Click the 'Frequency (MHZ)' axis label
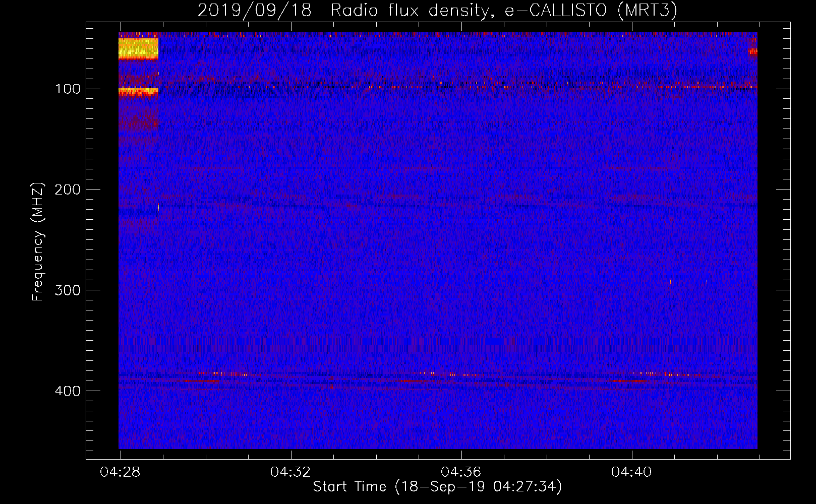Viewport: 816px width, 504px height. (x=38, y=242)
